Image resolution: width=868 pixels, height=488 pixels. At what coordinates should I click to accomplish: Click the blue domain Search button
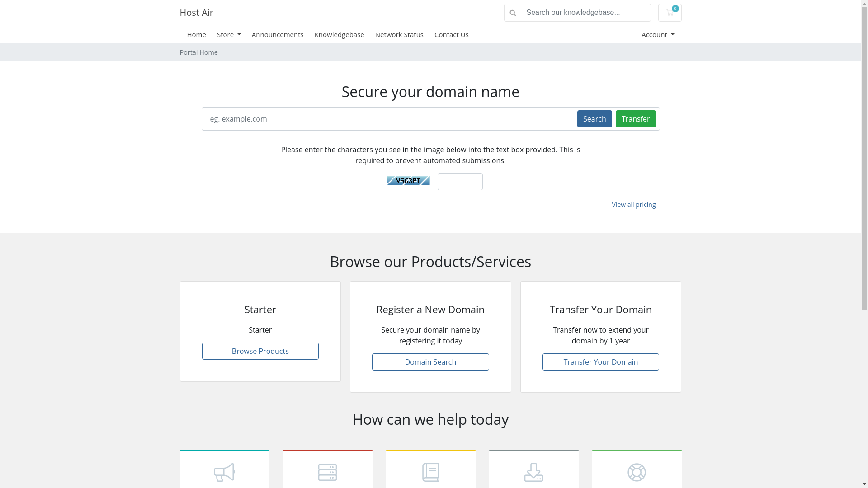tap(594, 119)
